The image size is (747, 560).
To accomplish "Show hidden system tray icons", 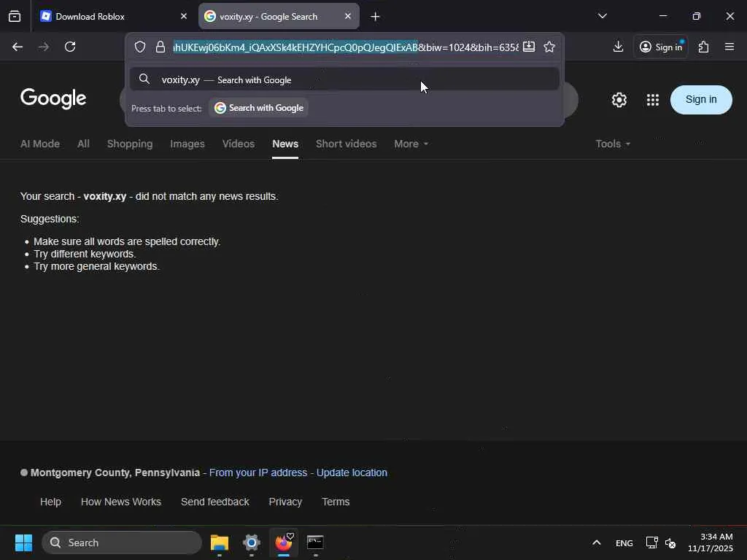I will (x=597, y=542).
